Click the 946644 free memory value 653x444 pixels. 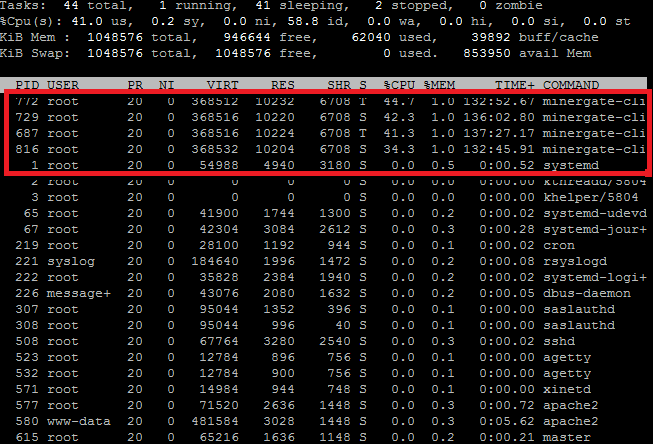tap(247, 37)
